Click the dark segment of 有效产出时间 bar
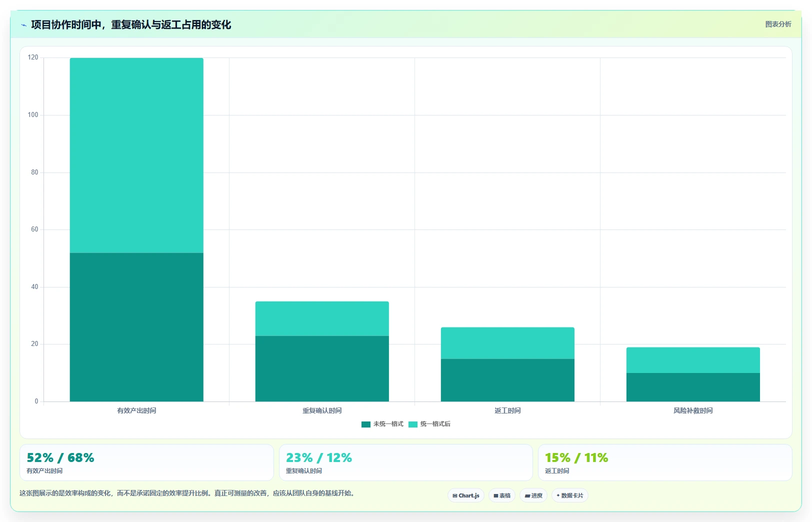The width and height of the screenshot is (812, 522). tap(136, 327)
